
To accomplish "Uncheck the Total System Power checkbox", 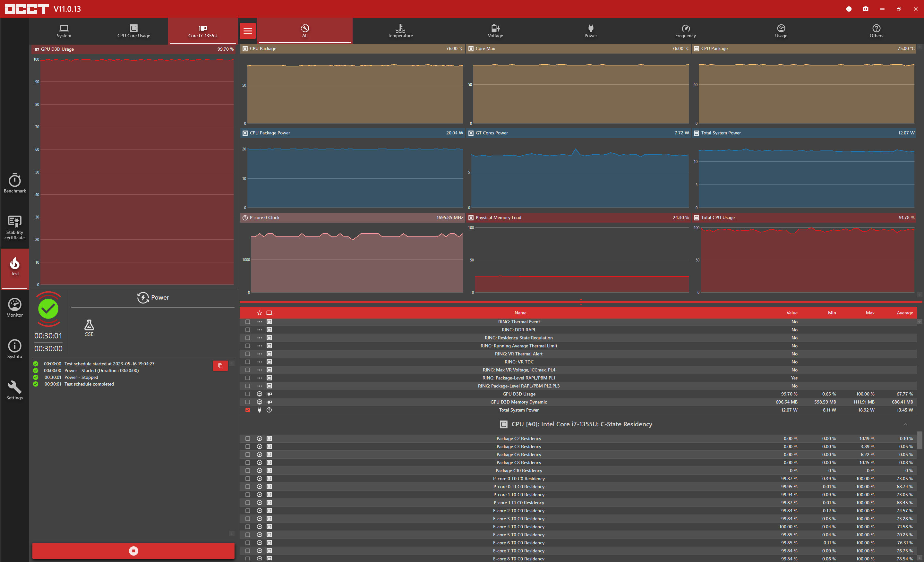I will (248, 410).
